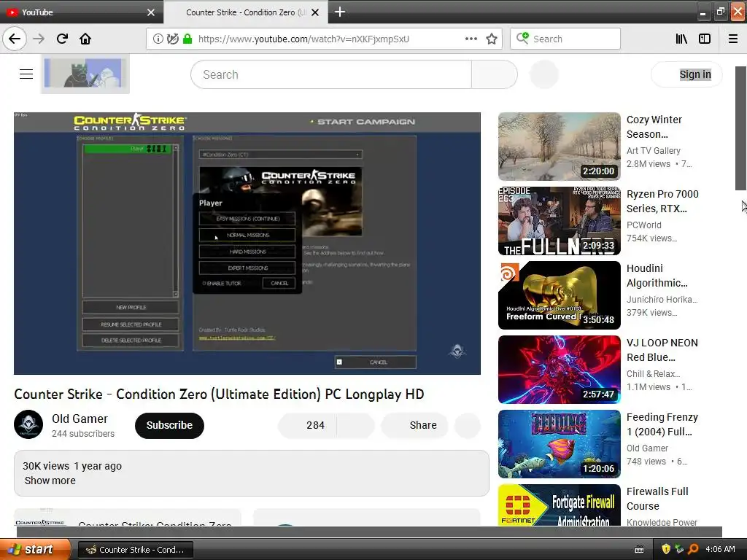The image size is (747, 560).
Task: Click VJ LOOP NEON Red Blue title
Action: click(662, 349)
